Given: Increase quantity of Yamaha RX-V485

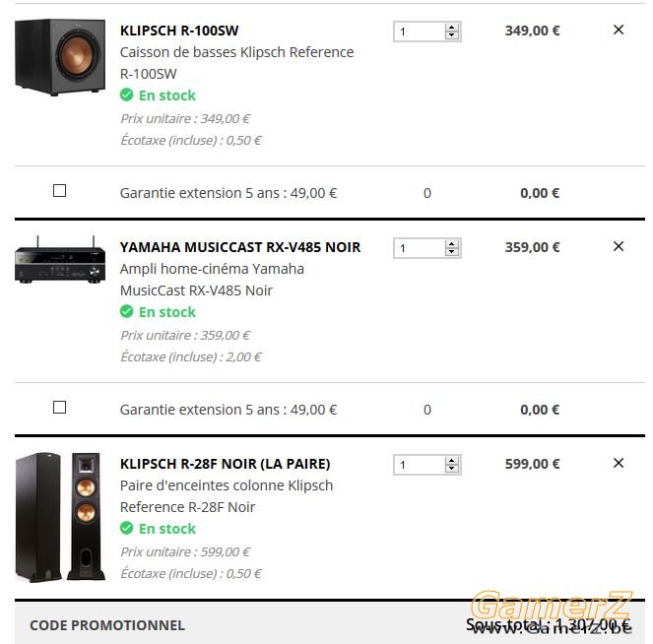Looking at the screenshot, I should (x=451, y=244).
